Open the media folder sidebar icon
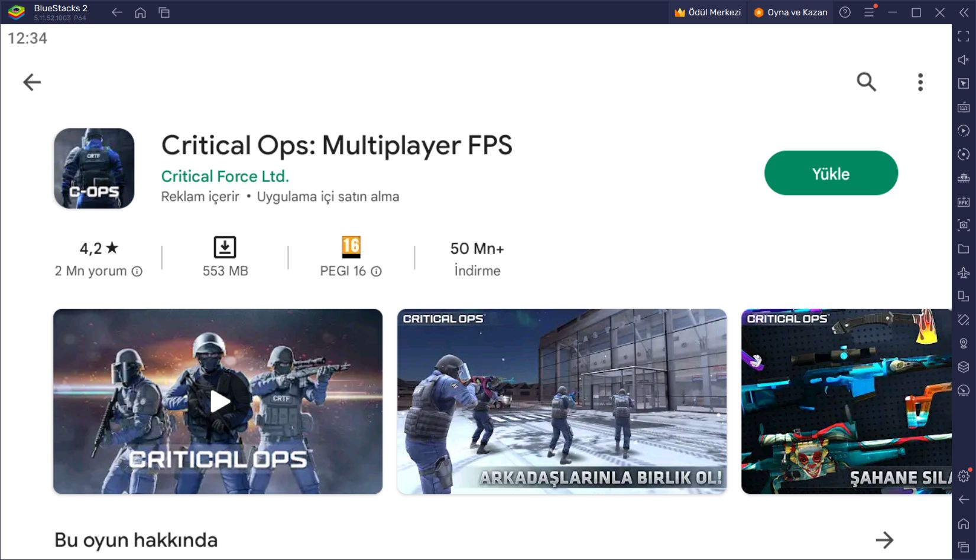The width and height of the screenshot is (976, 560). 964,249
